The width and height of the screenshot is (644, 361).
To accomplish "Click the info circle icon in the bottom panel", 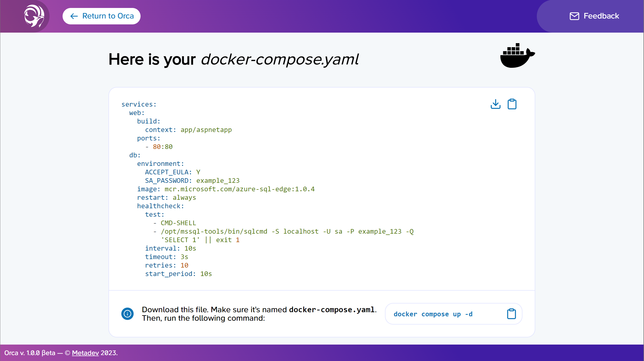I will [x=127, y=313].
